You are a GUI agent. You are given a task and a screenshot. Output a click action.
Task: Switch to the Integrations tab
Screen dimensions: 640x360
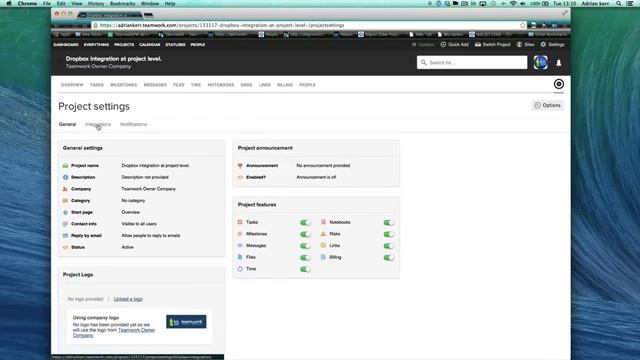(x=98, y=124)
